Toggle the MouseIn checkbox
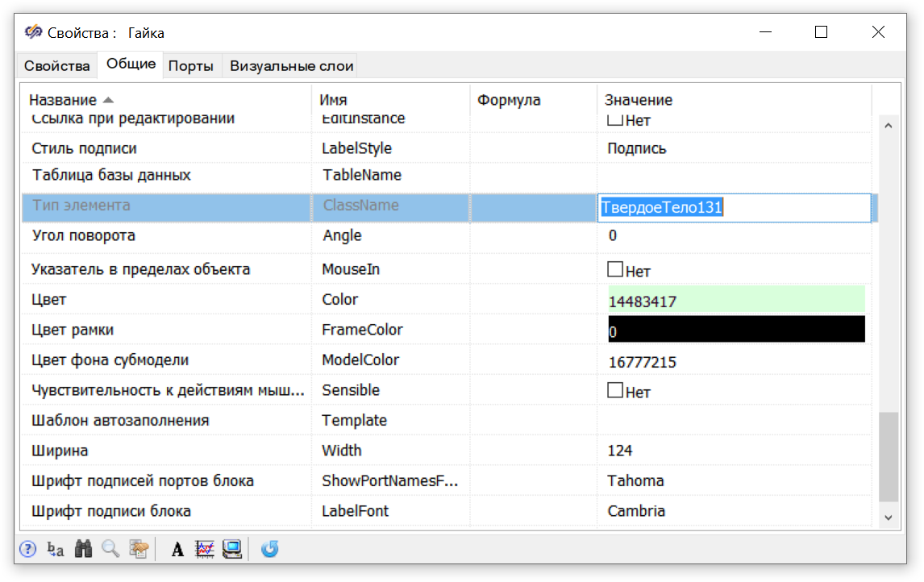924x582 pixels. [x=615, y=269]
